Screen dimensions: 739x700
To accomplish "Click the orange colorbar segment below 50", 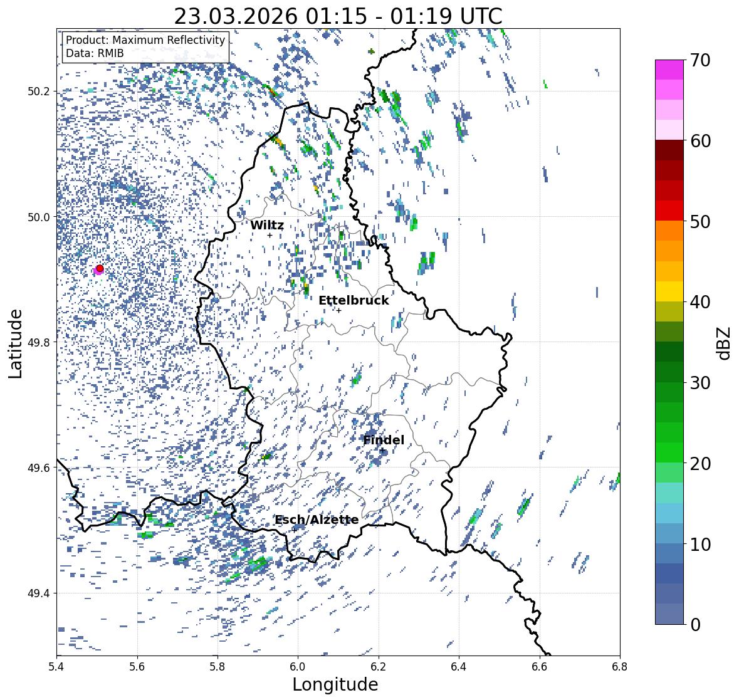I will pyautogui.click(x=669, y=231).
